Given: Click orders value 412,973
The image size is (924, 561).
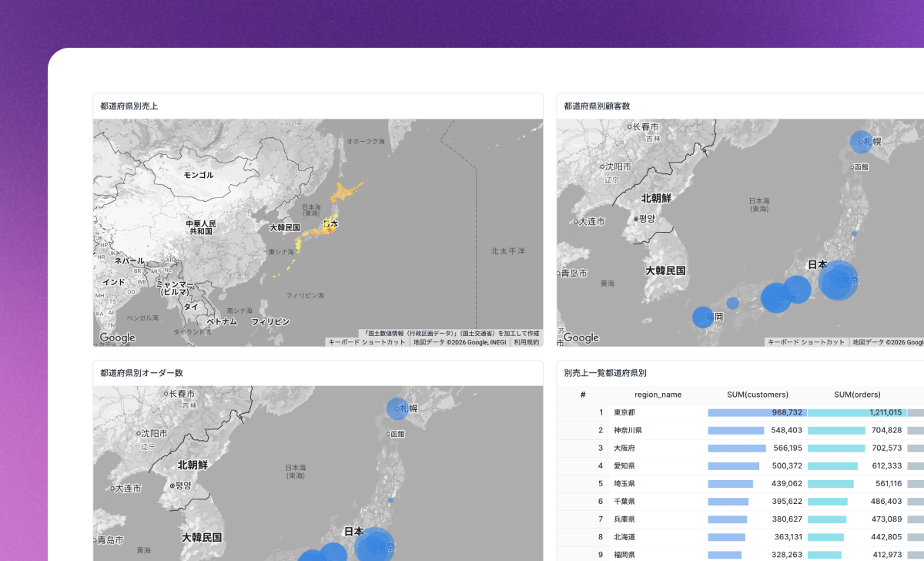Looking at the screenshot, I should [886, 554].
